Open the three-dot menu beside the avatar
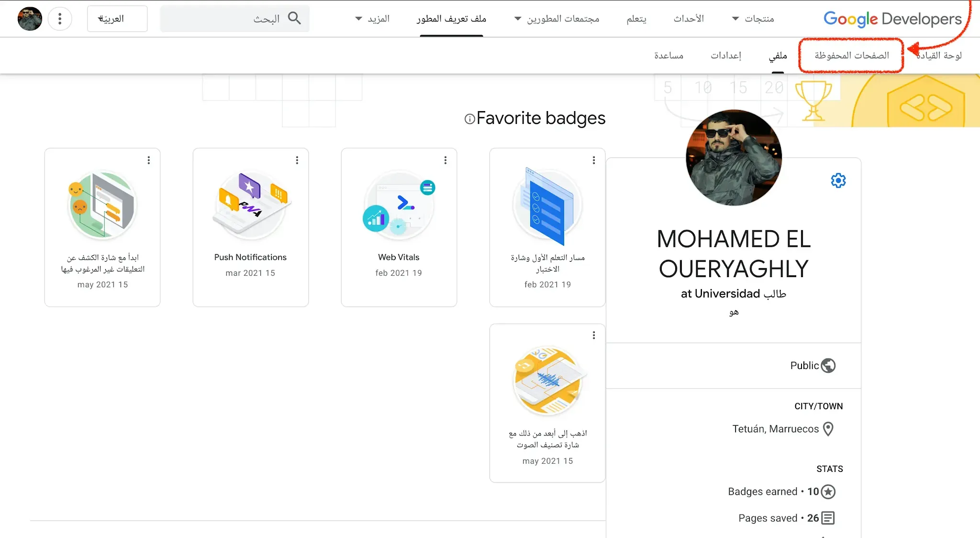This screenshot has width=980, height=538. pos(60,19)
